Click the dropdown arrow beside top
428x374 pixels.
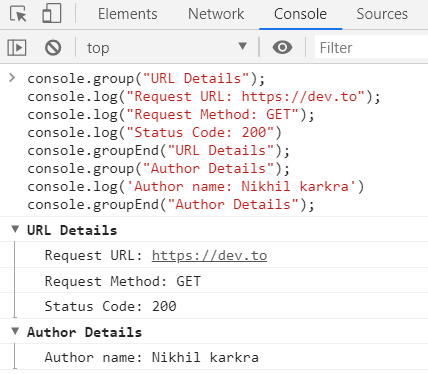[243, 46]
